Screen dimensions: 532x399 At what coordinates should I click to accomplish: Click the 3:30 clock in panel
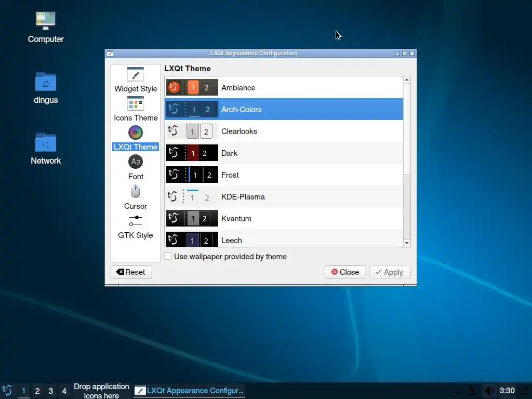[507, 391]
